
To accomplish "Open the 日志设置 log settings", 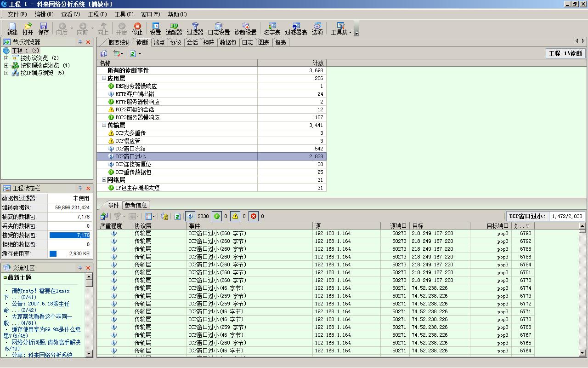I will coord(219,29).
